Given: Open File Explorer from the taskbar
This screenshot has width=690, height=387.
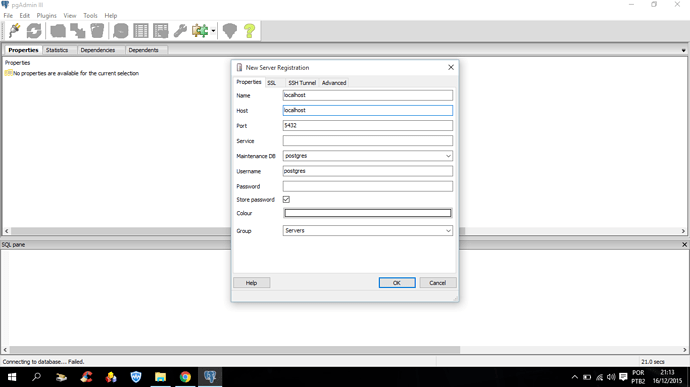Looking at the screenshot, I should 161,377.
